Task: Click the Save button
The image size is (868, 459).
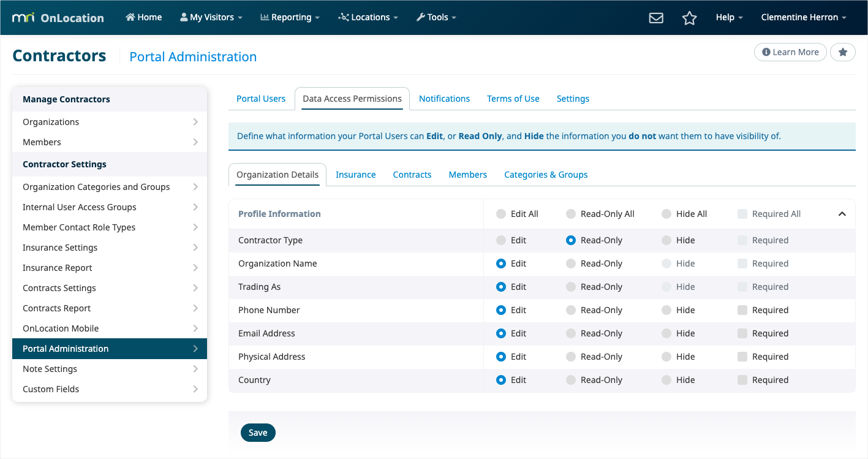Action: [258, 433]
